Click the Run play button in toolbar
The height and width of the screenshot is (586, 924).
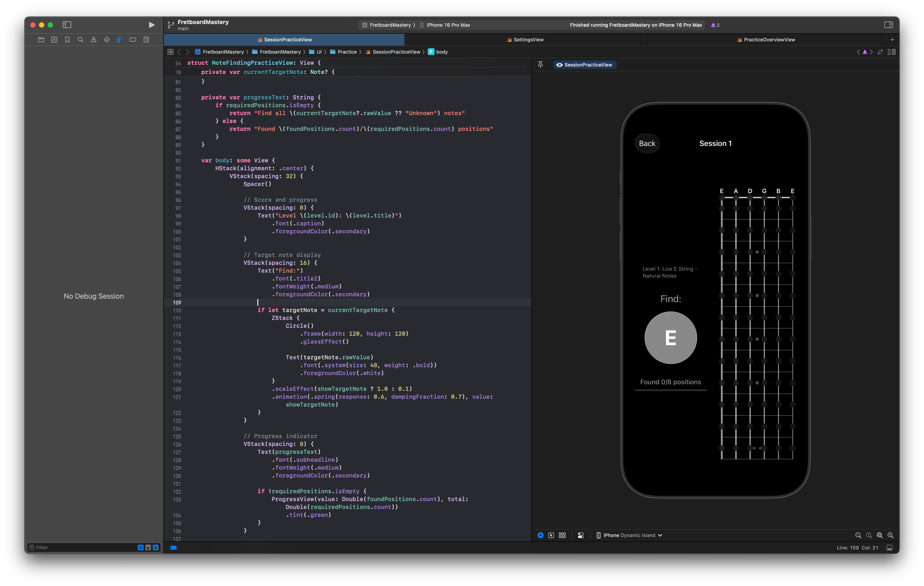click(152, 25)
